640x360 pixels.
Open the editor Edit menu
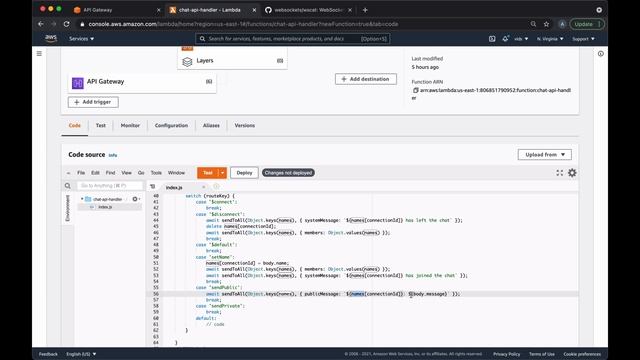click(x=95, y=173)
